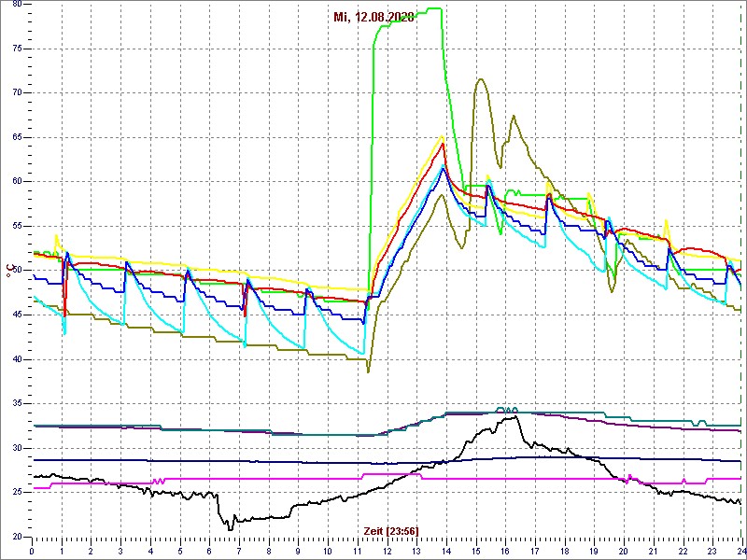Click the green curve's plateau peak near 80°C
747x560 pixels.
pos(431,9)
